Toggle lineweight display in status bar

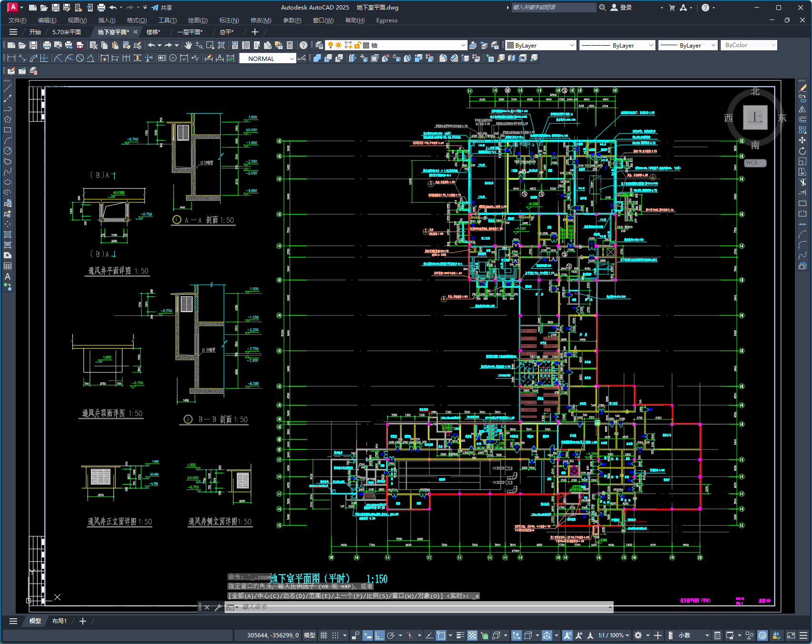[460, 635]
